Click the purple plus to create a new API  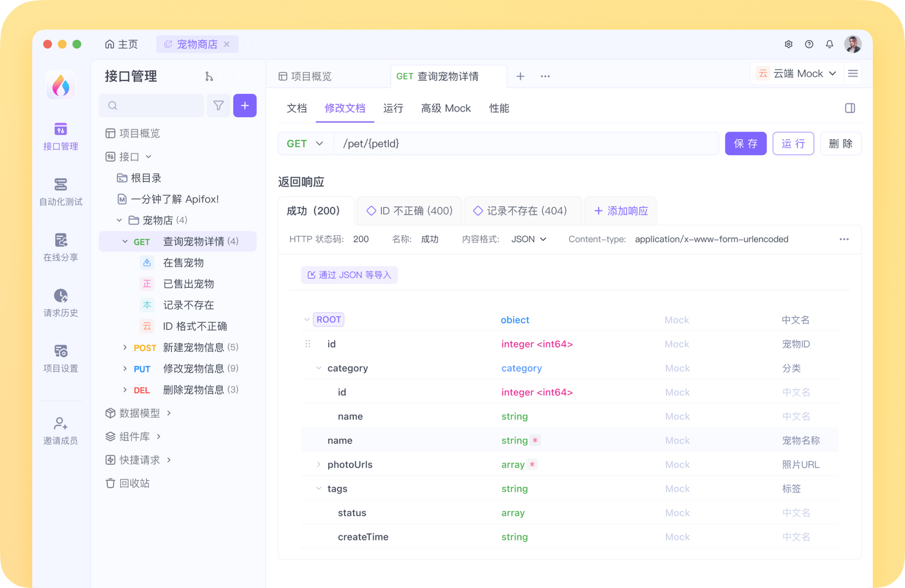245,105
